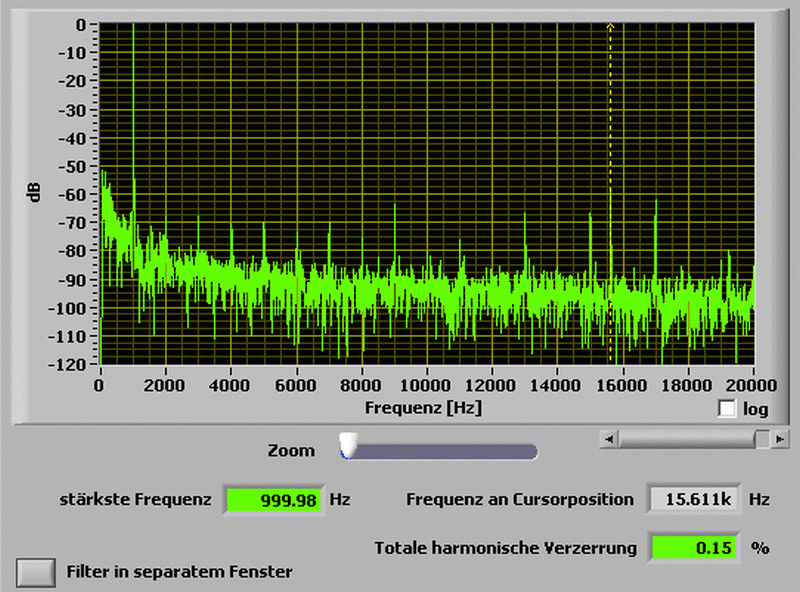
Task: Click the 'stärkste Frequenz' label
Action: (x=136, y=499)
